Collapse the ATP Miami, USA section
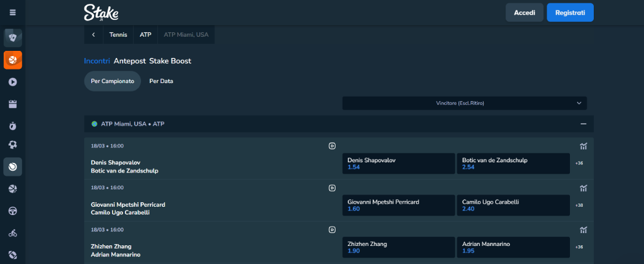 click(583, 124)
